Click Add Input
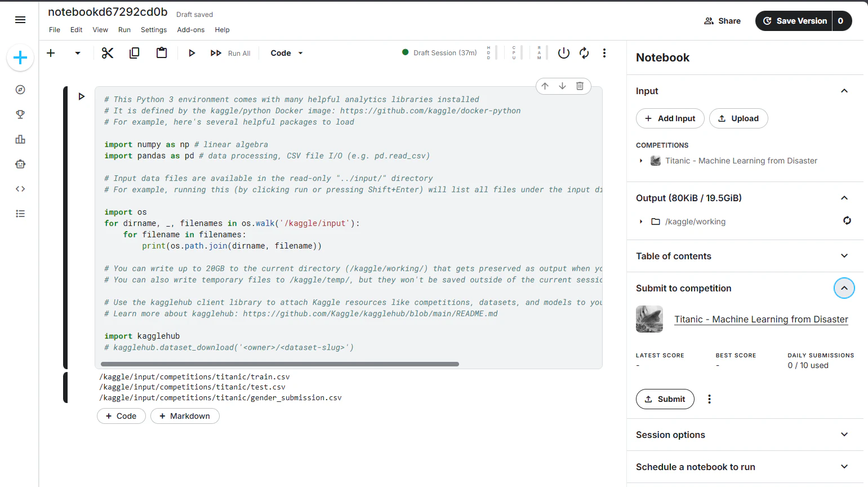Screen dimensions: 868x487 click(670, 118)
